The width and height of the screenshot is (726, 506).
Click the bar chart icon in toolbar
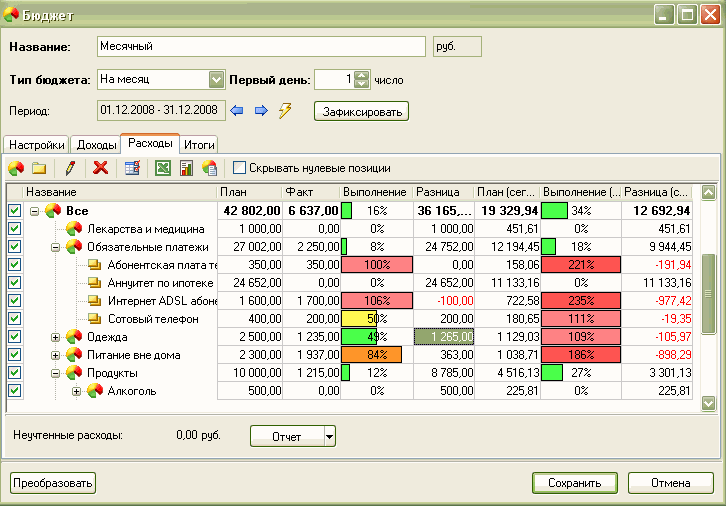[186, 168]
